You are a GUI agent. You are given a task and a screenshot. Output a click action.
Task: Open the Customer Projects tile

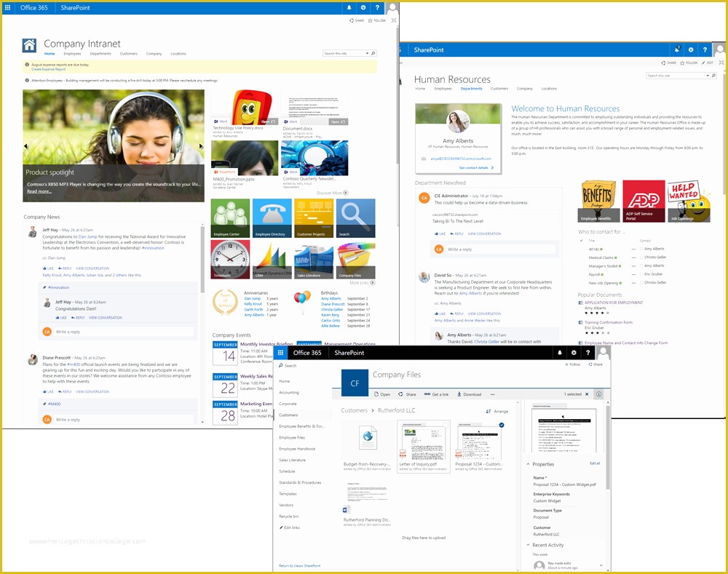coord(314,218)
